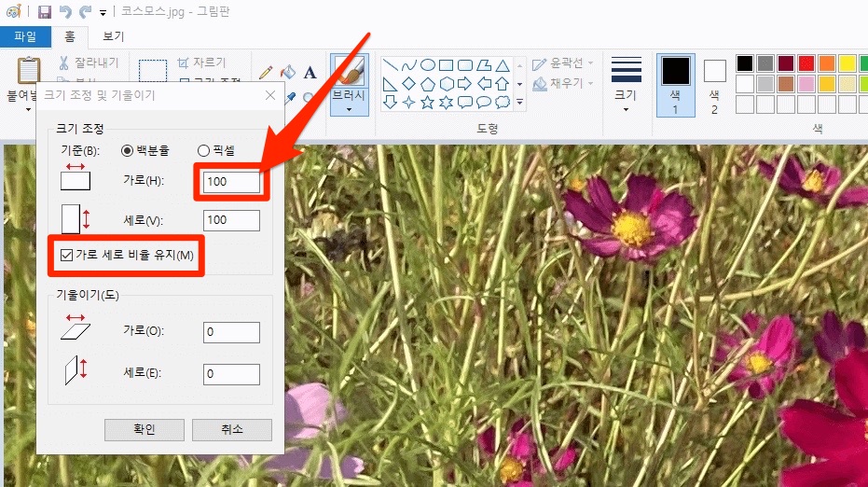Click the Save icon in quick access toolbar
The height and width of the screenshot is (487, 868).
click(45, 11)
